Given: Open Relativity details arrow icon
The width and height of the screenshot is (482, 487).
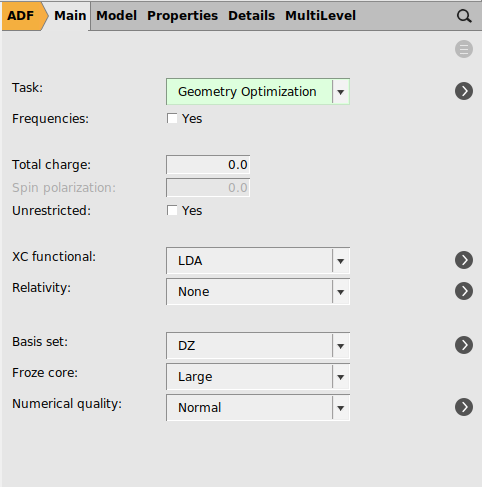Looking at the screenshot, I should [464, 291].
